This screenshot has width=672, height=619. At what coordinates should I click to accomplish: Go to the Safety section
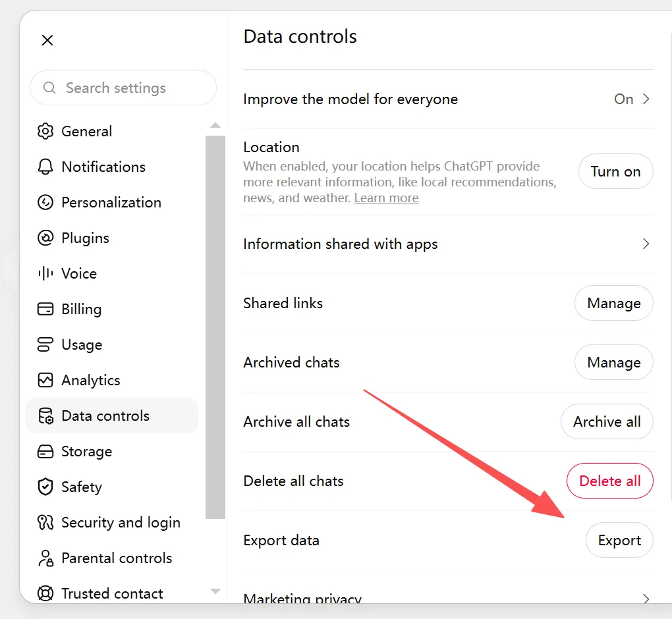[112, 487]
